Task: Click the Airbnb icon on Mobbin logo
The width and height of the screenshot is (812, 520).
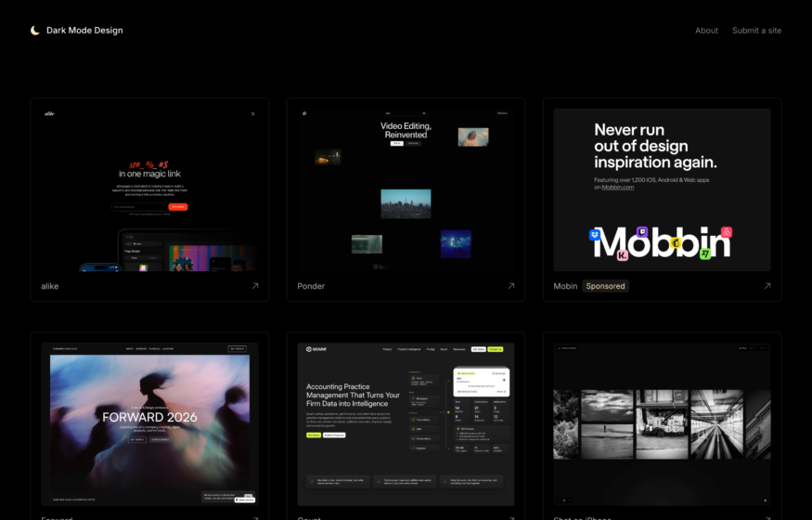Action: pyautogui.click(x=727, y=232)
